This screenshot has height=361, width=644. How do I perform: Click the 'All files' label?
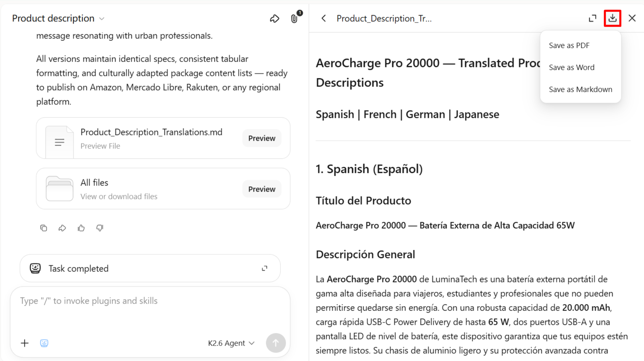tap(94, 183)
